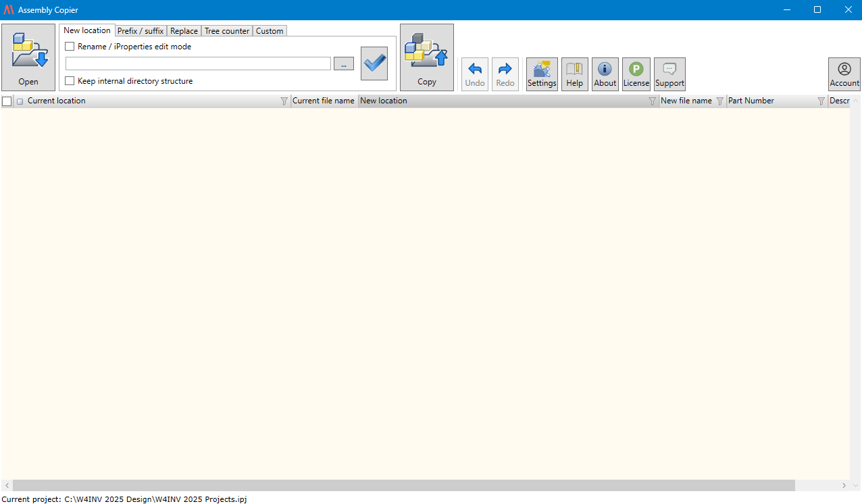Click into the new location path field
862x504 pixels.
(x=198, y=64)
